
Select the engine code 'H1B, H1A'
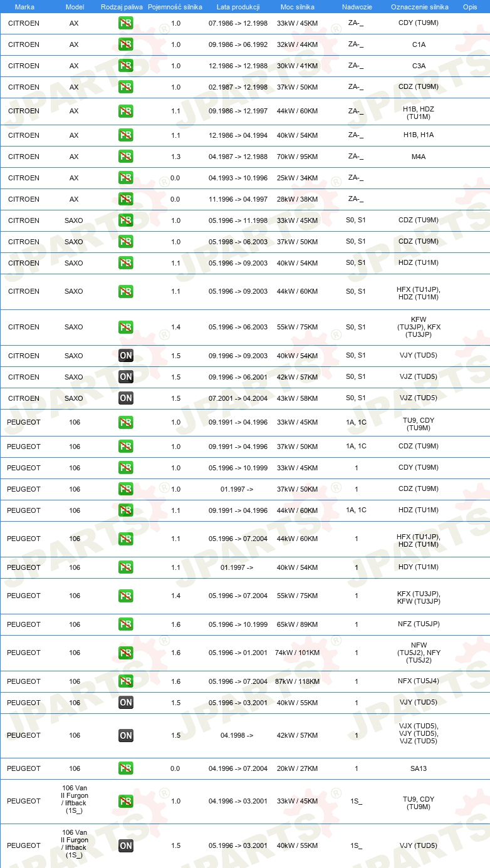click(419, 135)
